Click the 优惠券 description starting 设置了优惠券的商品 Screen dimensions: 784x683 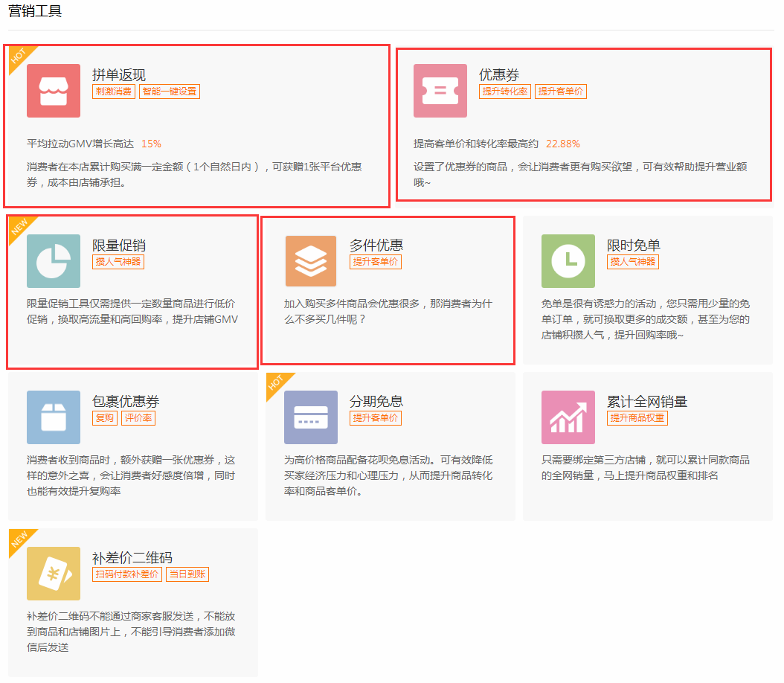(x=580, y=175)
